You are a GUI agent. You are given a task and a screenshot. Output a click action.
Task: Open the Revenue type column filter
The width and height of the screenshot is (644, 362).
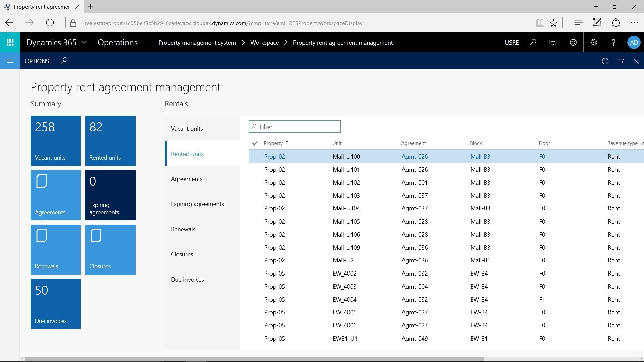tap(641, 143)
